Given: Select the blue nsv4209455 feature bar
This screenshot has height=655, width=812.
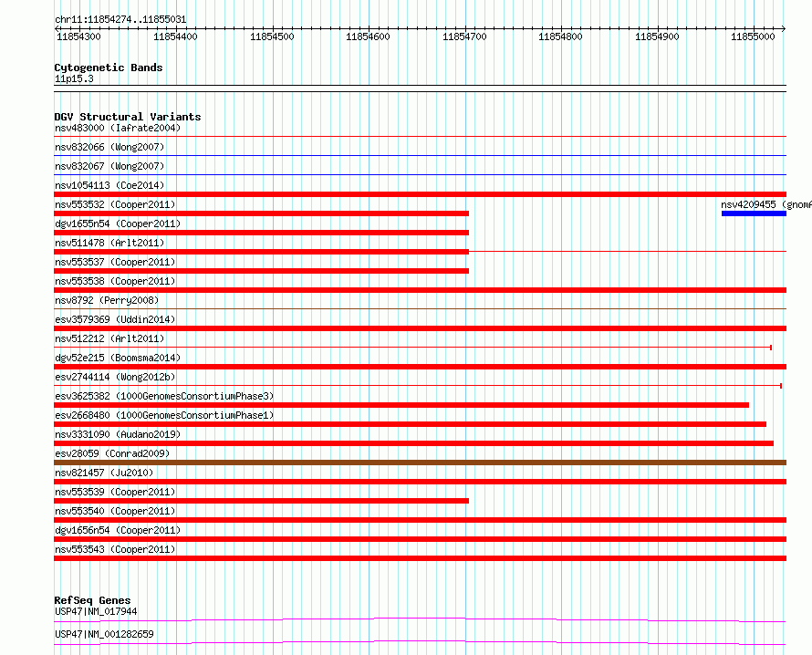Looking at the screenshot, I should tap(754, 213).
